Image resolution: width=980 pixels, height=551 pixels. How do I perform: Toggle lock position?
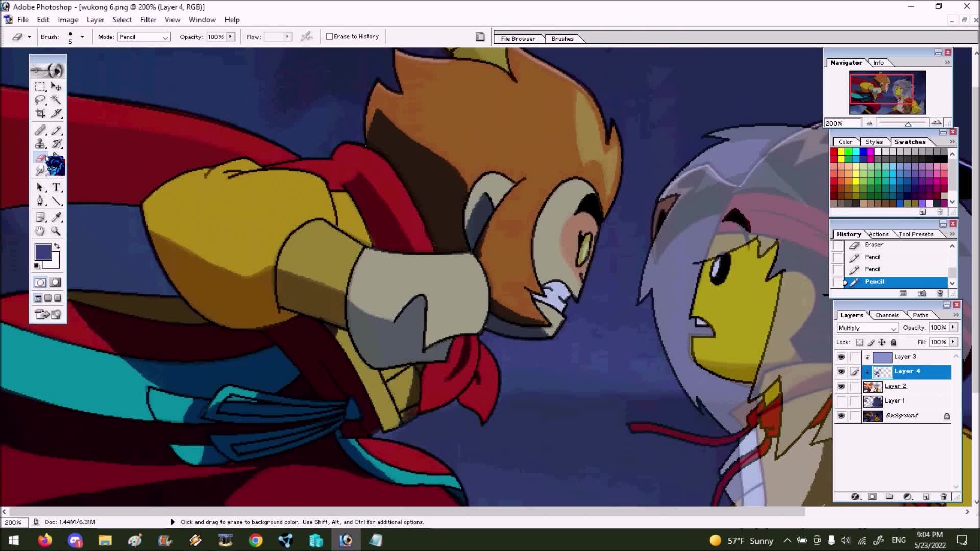tap(882, 342)
